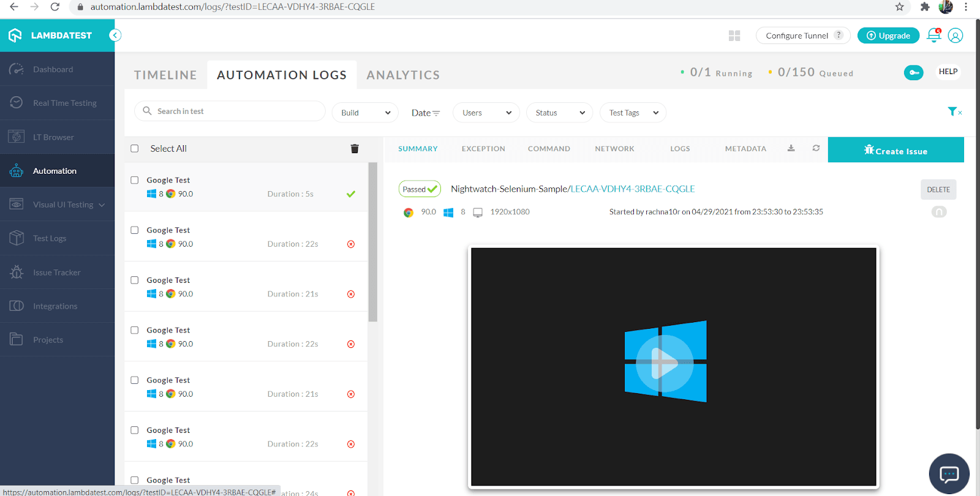Screen dimensions: 980x496
Task: Click the refresh icon in the test tabs
Action: coord(816,148)
